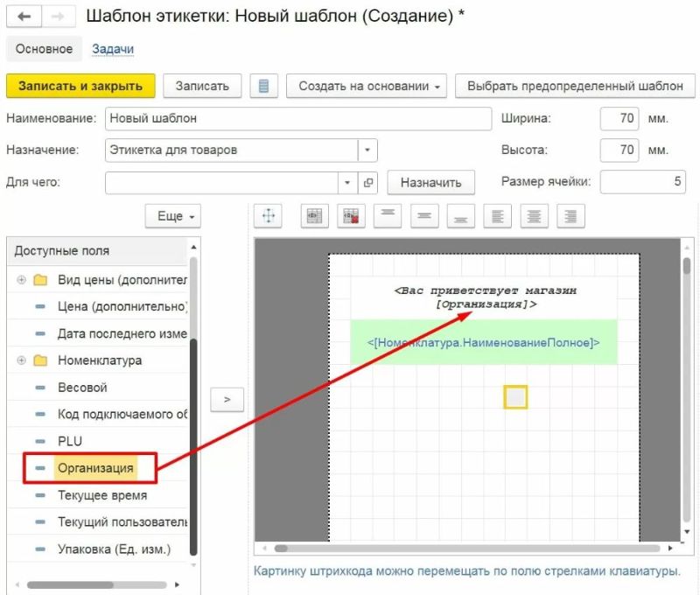Viewport: 700px width, 595px height.
Task: Click the yellow-outlined selected grid cell
Action: (x=515, y=397)
